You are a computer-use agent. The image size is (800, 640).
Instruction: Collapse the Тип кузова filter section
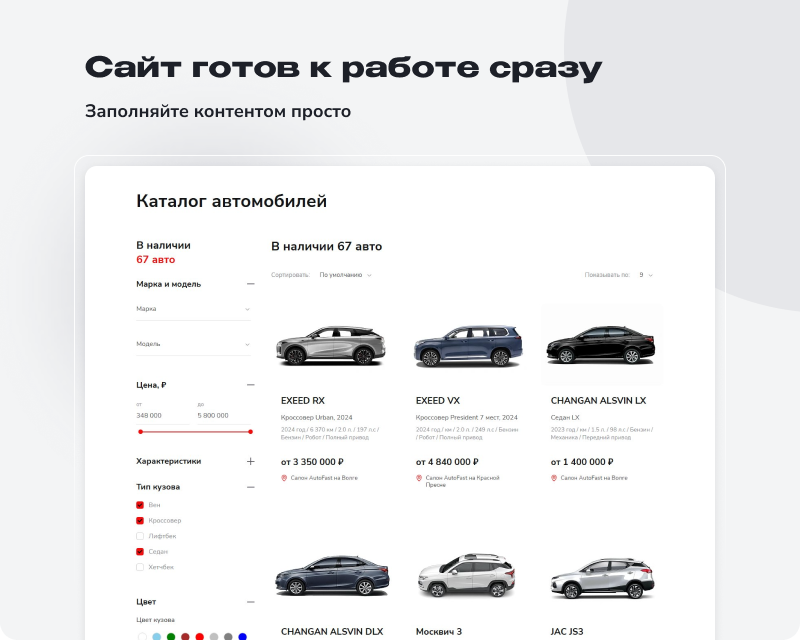tap(250, 487)
